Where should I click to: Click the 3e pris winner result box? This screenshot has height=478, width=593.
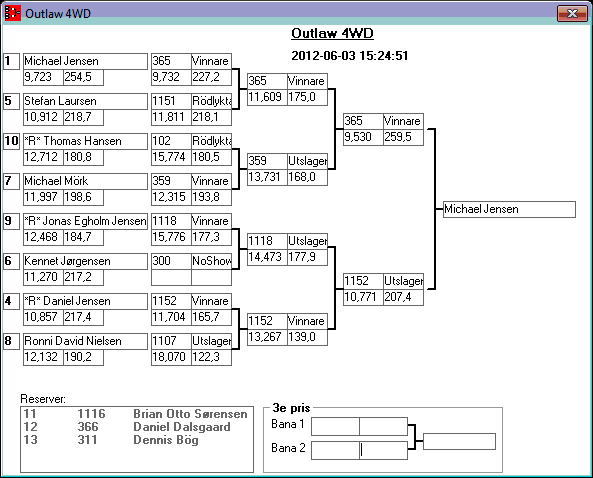[459, 442]
